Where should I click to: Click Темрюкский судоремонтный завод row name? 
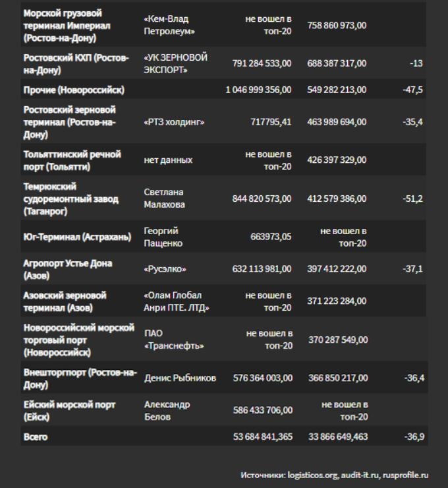[x=71, y=199]
